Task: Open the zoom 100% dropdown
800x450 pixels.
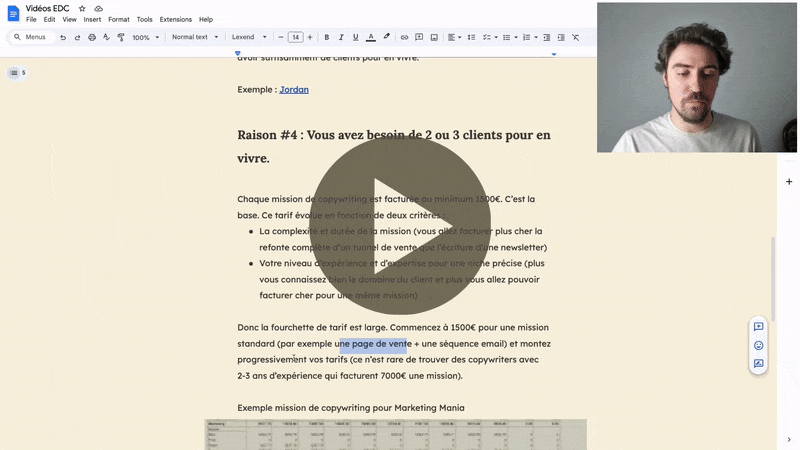Action: point(144,37)
